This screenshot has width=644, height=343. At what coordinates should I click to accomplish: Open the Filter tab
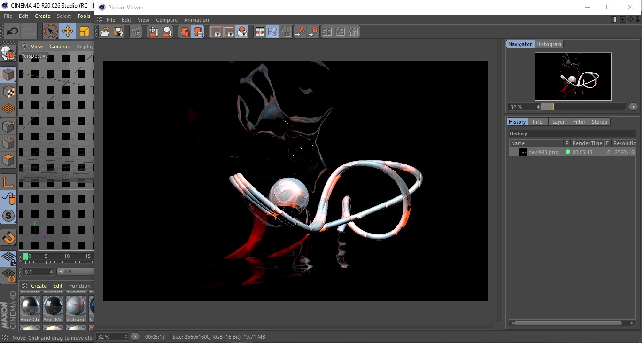click(x=579, y=122)
